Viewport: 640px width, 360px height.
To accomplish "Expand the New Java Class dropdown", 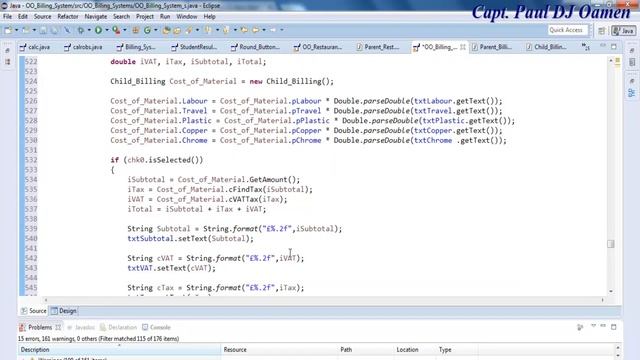I will [156, 30].
